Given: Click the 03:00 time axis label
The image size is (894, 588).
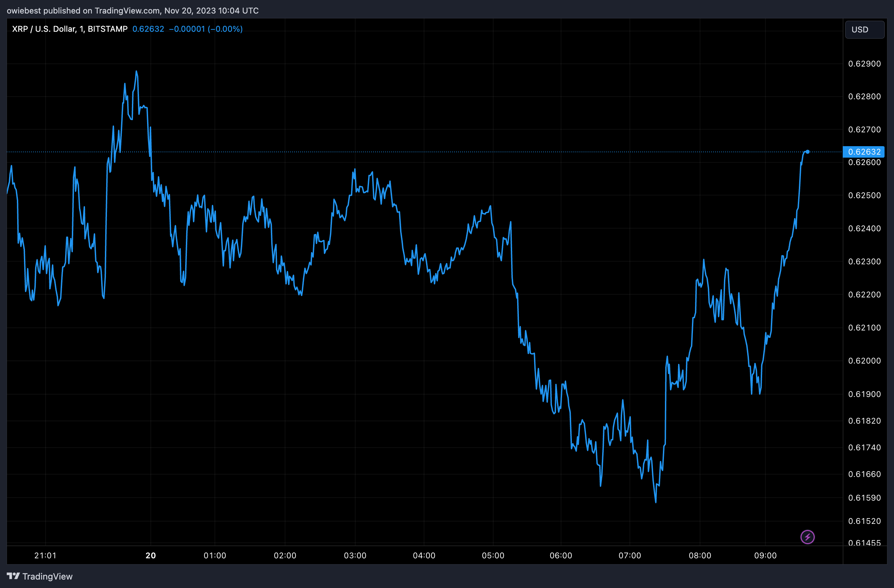Looking at the screenshot, I should tap(355, 555).
